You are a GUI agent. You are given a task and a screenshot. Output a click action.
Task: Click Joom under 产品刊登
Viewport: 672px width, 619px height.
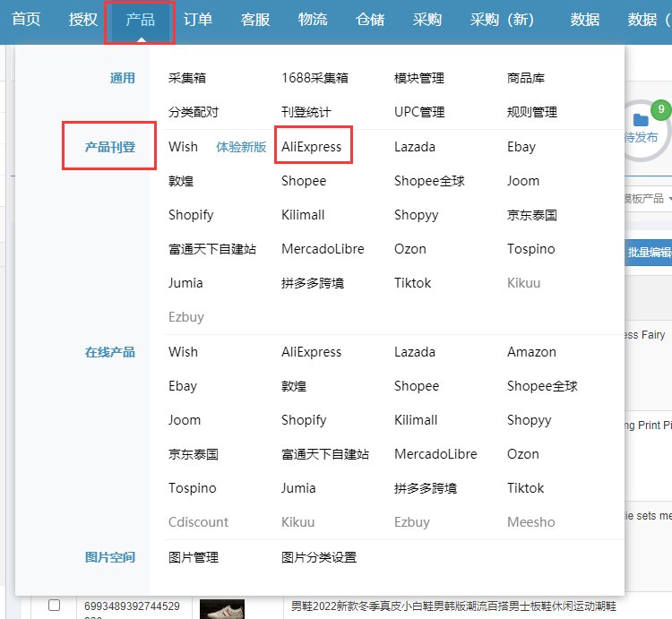click(x=523, y=181)
